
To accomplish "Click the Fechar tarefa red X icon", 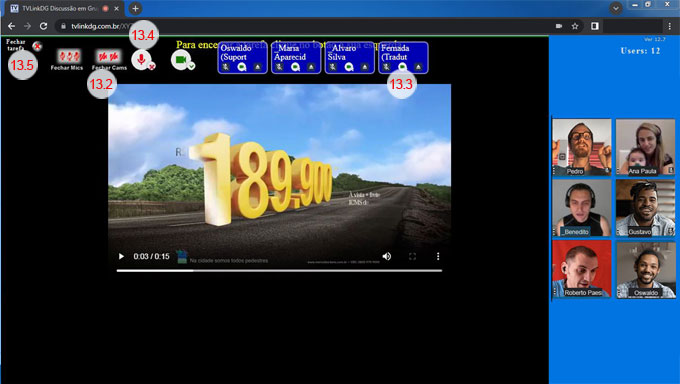I will coord(37,46).
